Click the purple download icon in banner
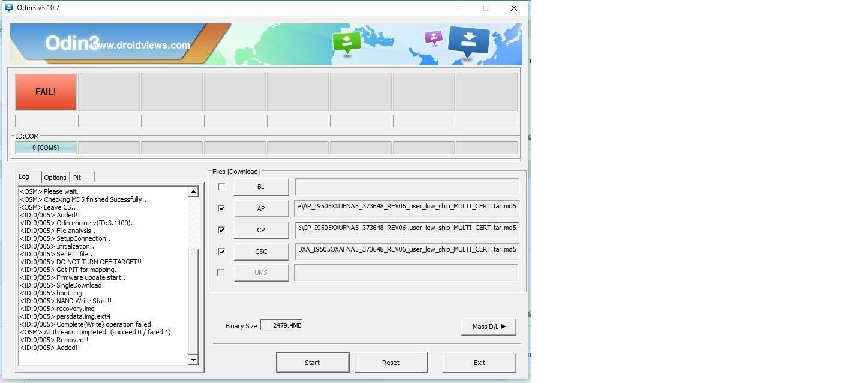The image size is (868, 383). (433, 38)
